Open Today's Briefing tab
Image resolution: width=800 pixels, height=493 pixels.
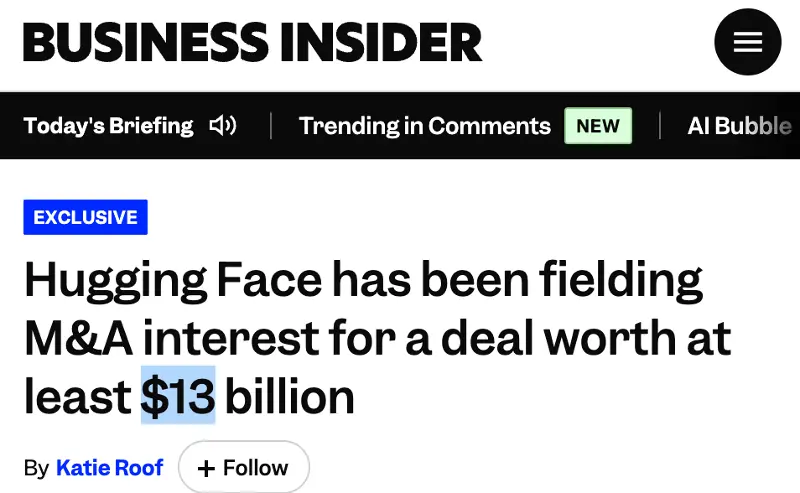pyautogui.click(x=109, y=126)
